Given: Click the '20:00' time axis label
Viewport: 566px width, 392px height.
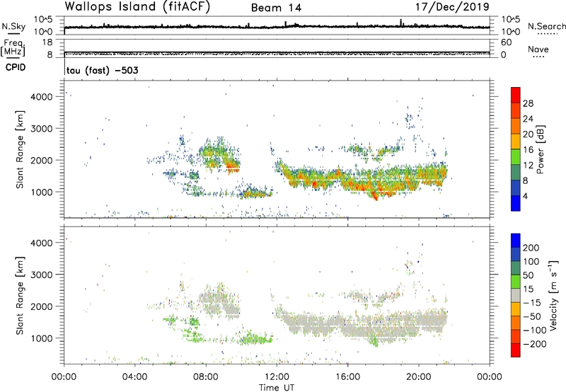Looking at the screenshot, I should tap(419, 377).
